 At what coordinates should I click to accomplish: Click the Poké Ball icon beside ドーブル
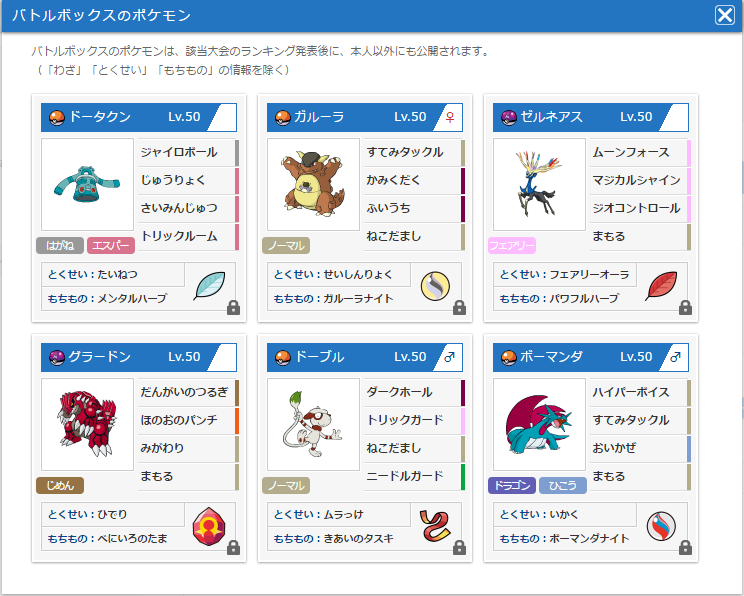(282, 357)
